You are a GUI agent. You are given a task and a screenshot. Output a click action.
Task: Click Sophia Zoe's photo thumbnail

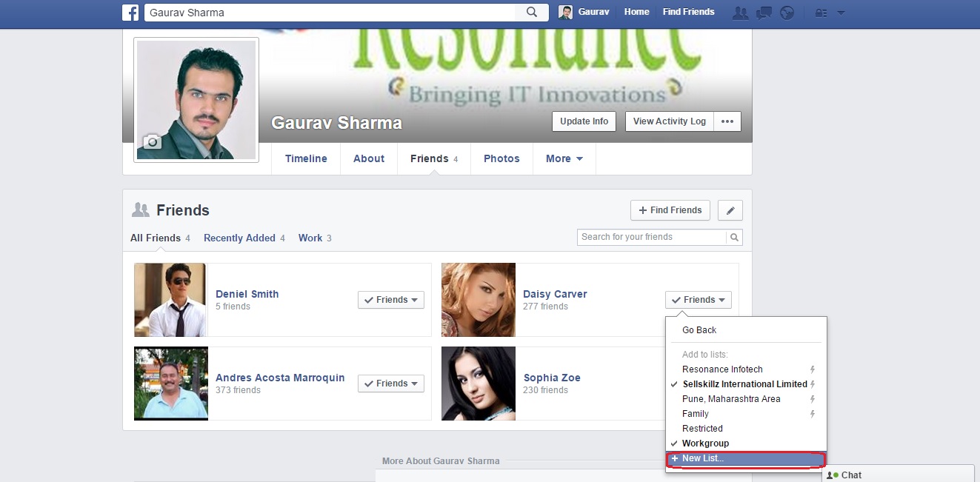tap(479, 384)
